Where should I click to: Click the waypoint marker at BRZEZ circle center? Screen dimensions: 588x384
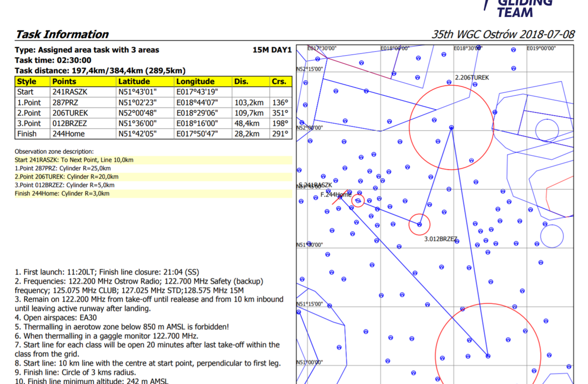click(x=419, y=224)
